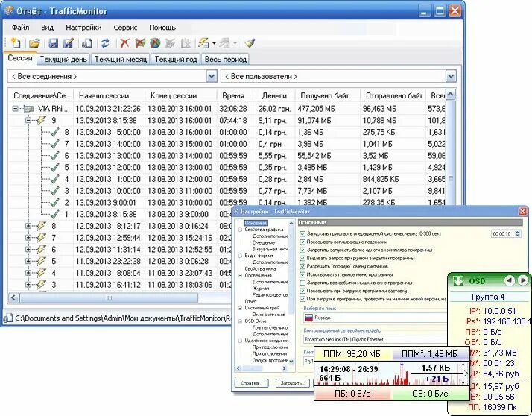Open the 'Все пользователи' dropdown
The width and height of the screenshot is (532, 416).
[x=451, y=76]
